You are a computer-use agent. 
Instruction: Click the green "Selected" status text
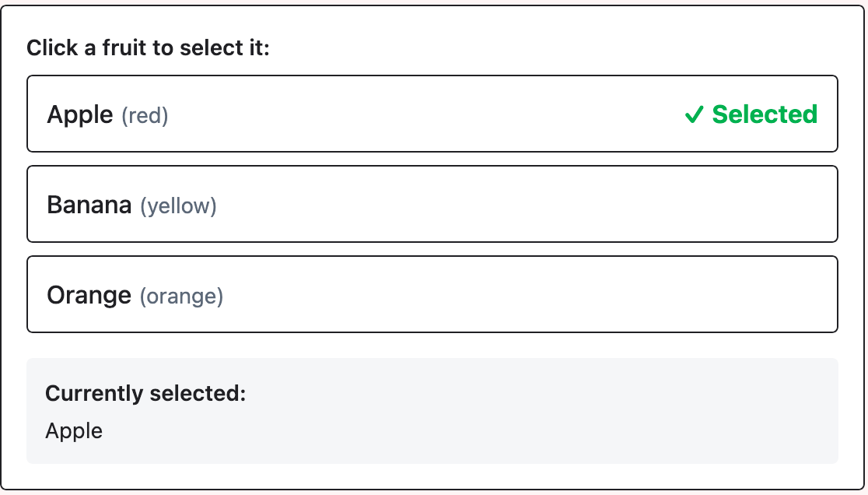(765, 114)
